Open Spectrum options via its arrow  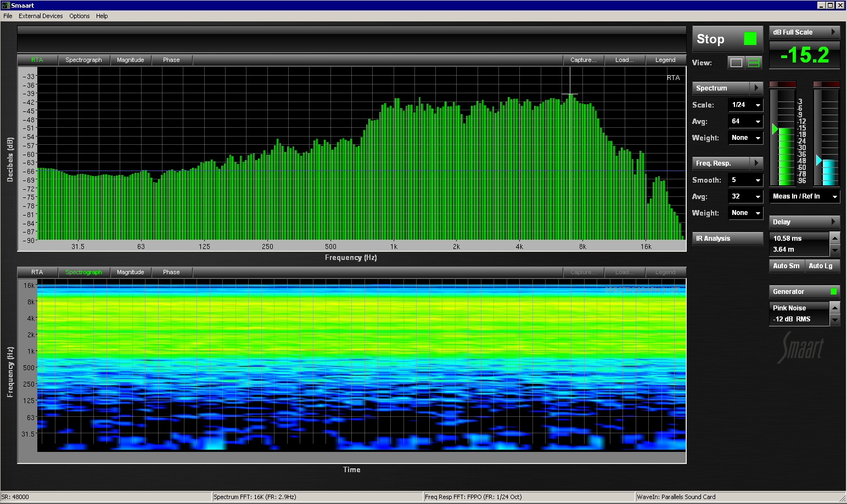tap(756, 88)
